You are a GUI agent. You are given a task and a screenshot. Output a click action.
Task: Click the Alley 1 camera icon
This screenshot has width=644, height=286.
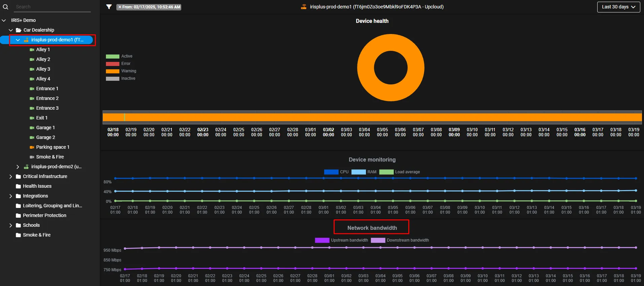[x=32, y=49]
